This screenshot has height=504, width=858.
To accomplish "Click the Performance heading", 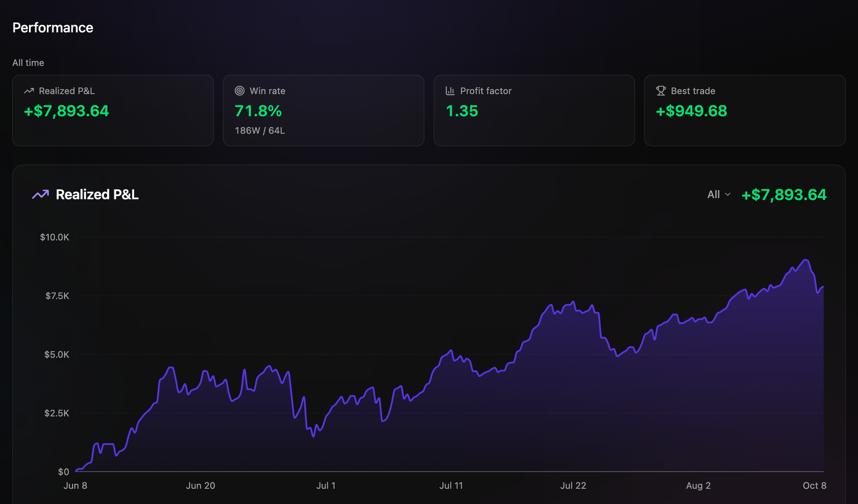I will [53, 28].
